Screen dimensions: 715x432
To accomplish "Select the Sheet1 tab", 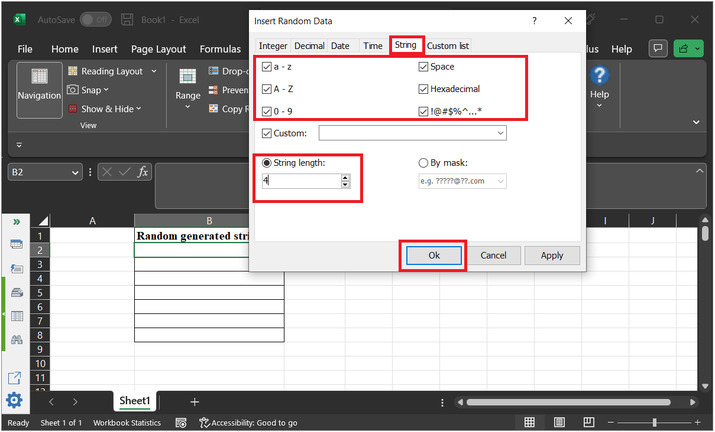I will [135, 401].
